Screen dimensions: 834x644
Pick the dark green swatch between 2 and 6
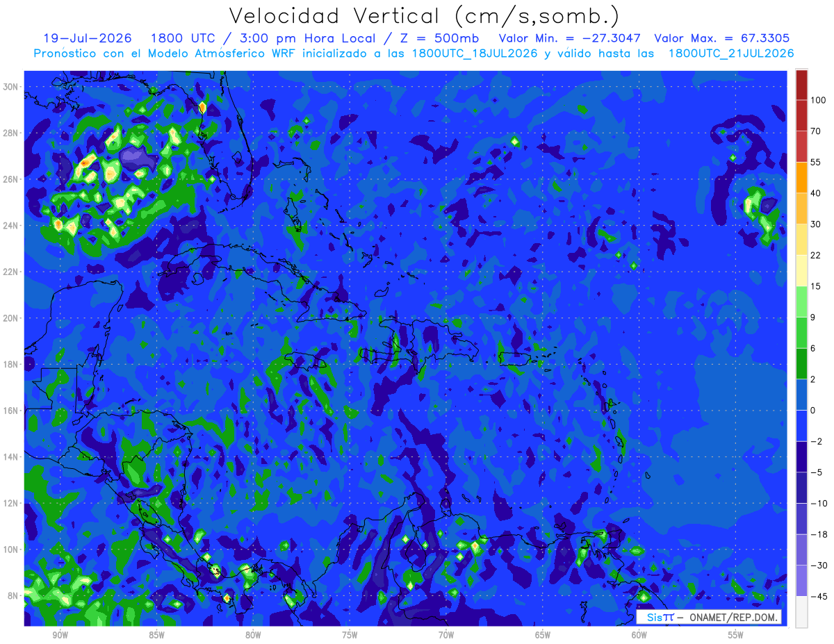(x=801, y=363)
